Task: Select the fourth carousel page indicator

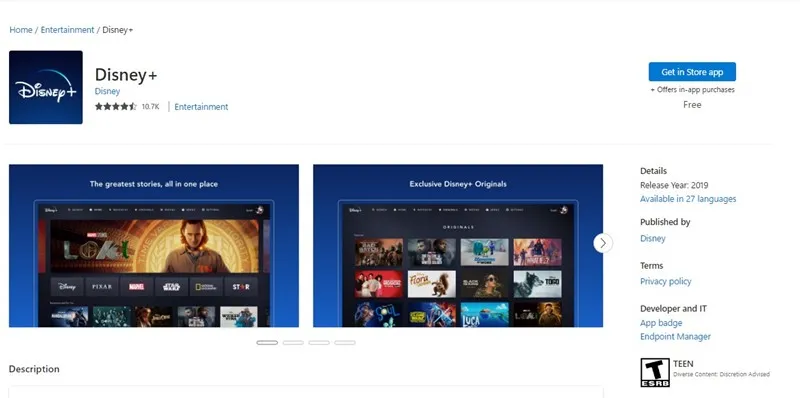Action: coord(345,342)
